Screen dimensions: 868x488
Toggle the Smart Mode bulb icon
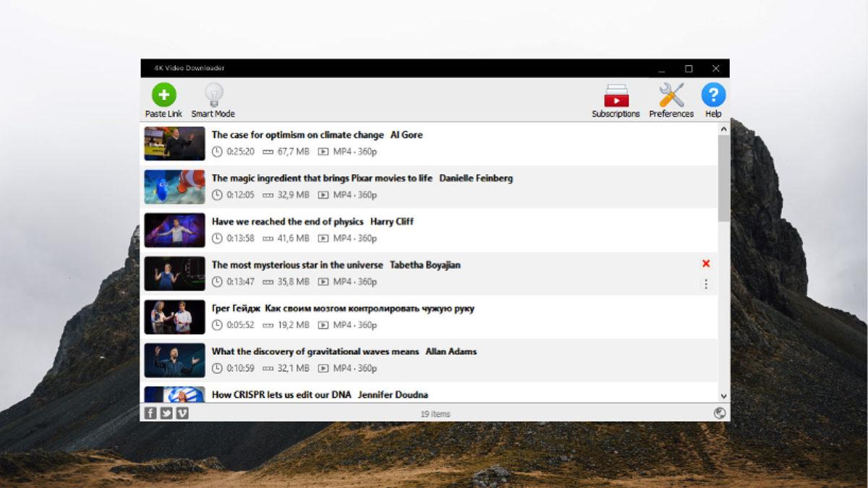click(212, 95)
